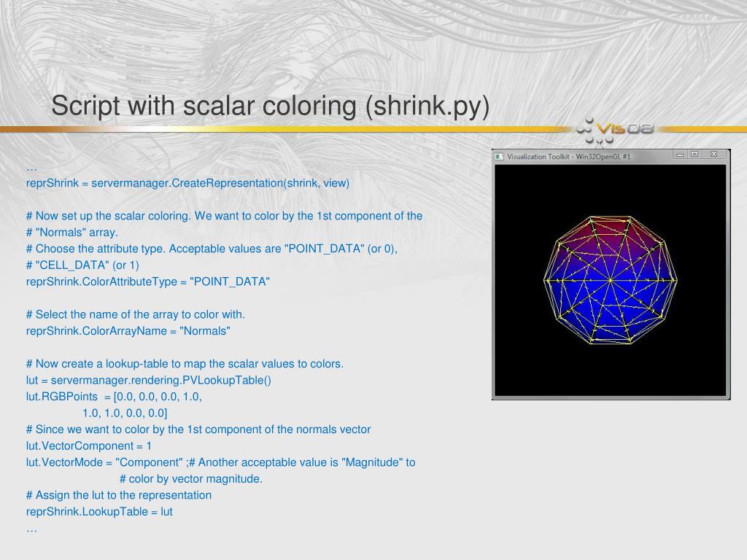
Task: Click the comment '# "CELL_DATA" (or 1)'
Action: point(82,265)
